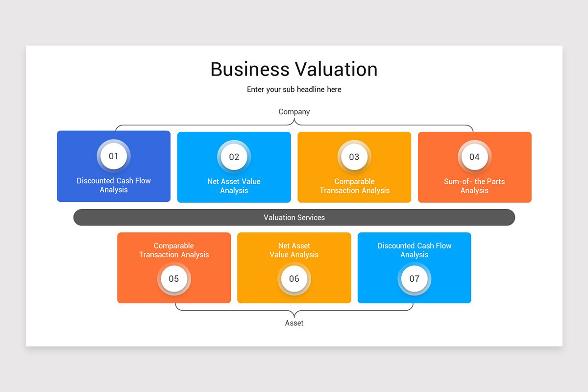
Task: Click the top-row Discounted Cash Flow Analysis text
Action: (114, 185)
